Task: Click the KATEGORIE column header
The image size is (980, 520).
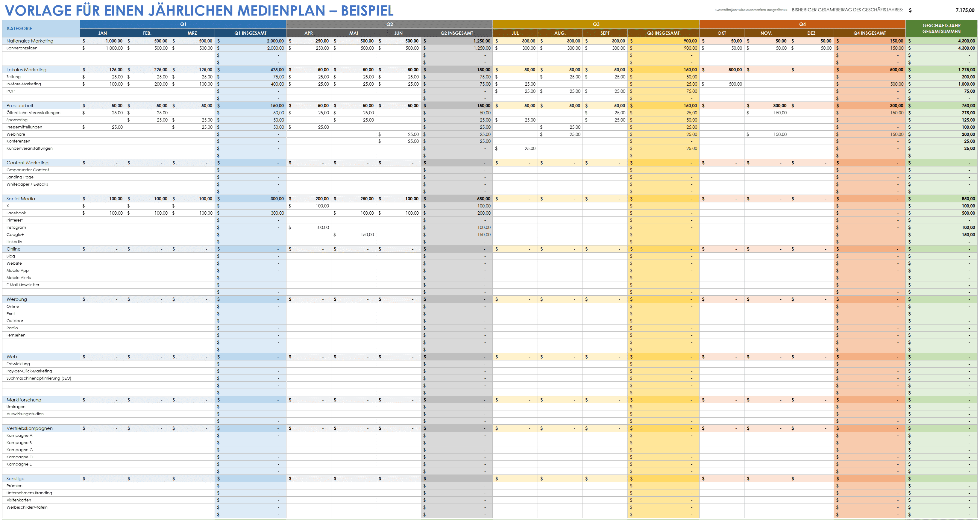Action: tap(41, 28)
